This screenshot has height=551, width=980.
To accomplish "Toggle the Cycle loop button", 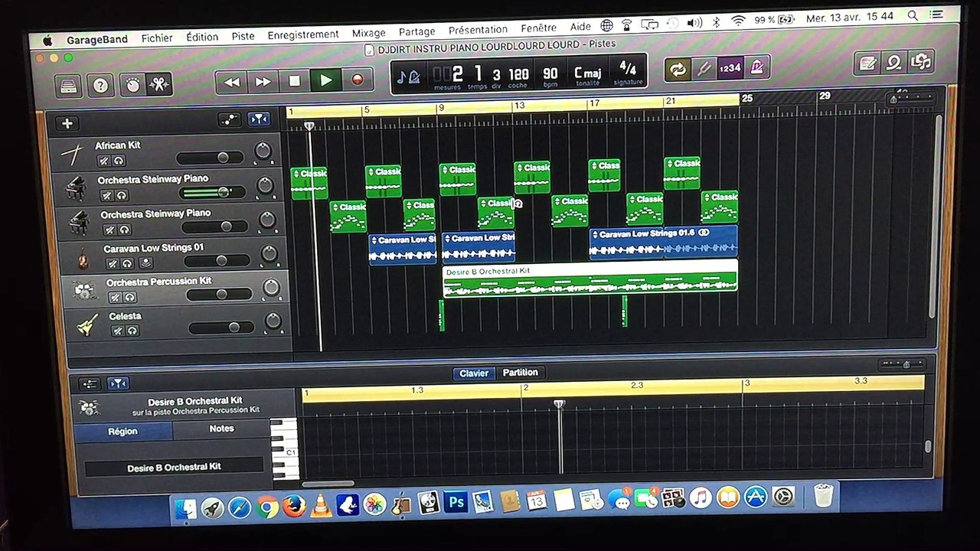I will 677,70.
